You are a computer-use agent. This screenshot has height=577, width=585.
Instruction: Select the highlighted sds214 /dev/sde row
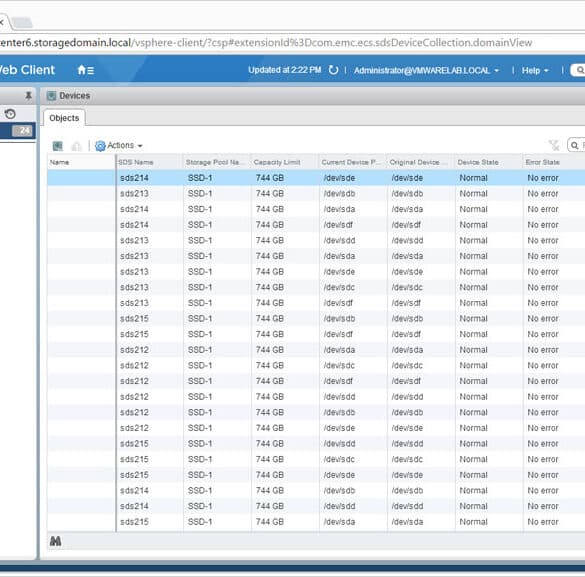[316, 178]
